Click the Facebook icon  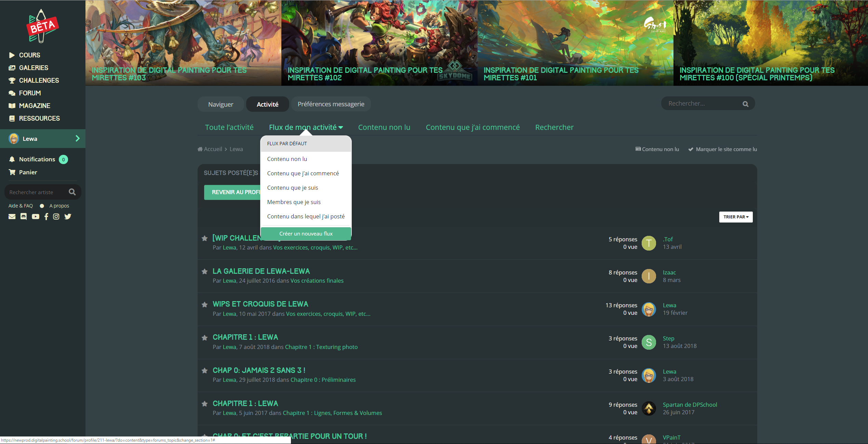pos(46,216)
